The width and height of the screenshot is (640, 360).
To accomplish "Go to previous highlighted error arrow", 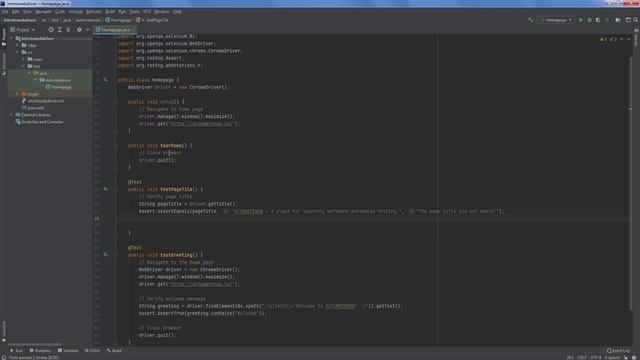I will pyautogui.click(x=622, y=39).
